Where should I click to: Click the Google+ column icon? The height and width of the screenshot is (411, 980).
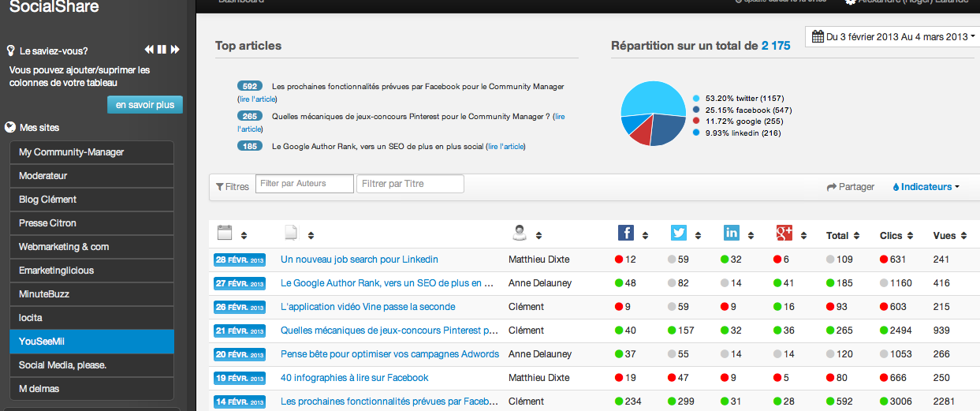(784, 232)
